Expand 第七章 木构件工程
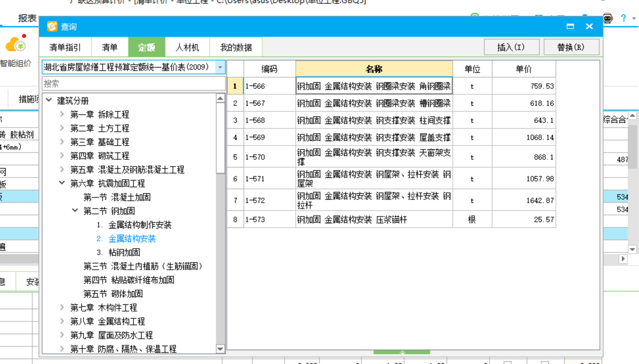The image size is (639, 364). (62, 307)
